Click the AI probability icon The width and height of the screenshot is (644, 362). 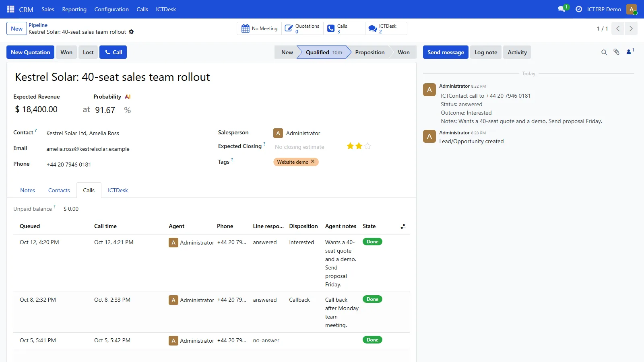pyautogui.click(x=128, y=97)
